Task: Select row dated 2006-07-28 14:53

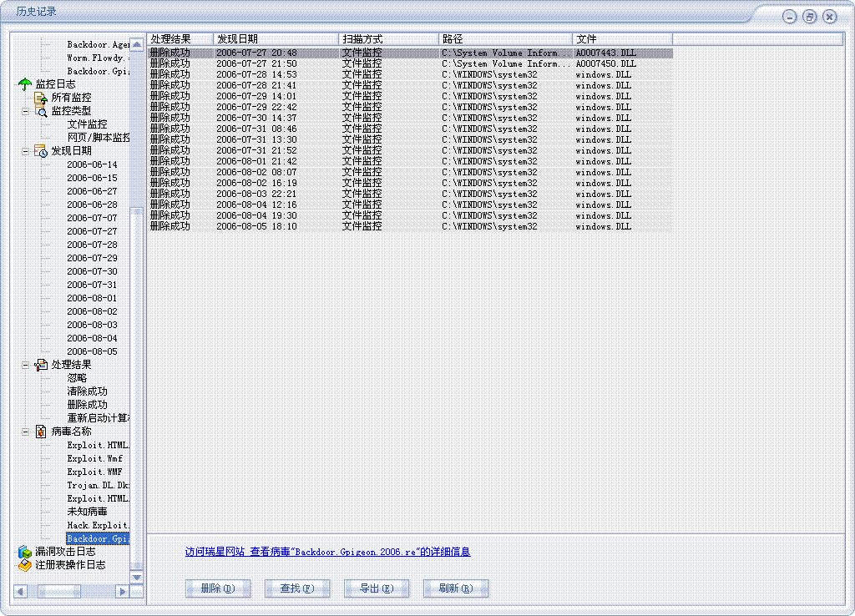Action: [410, 74]
